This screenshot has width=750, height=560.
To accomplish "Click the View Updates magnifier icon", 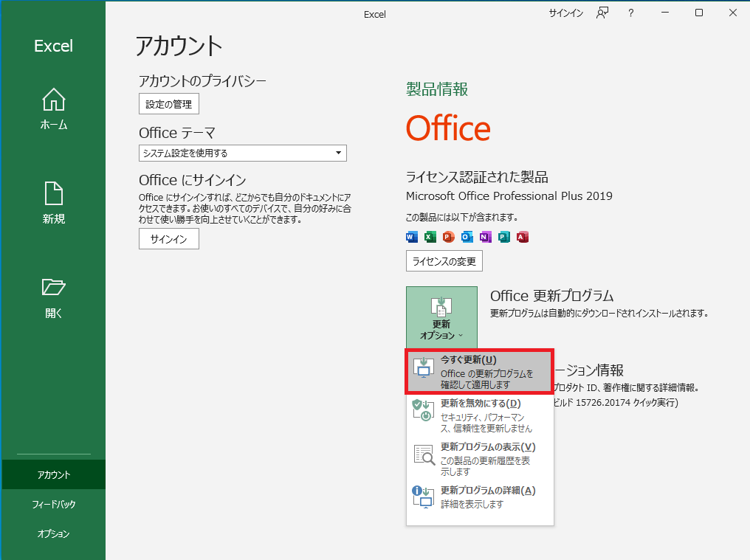I will [x=424, y=454].
